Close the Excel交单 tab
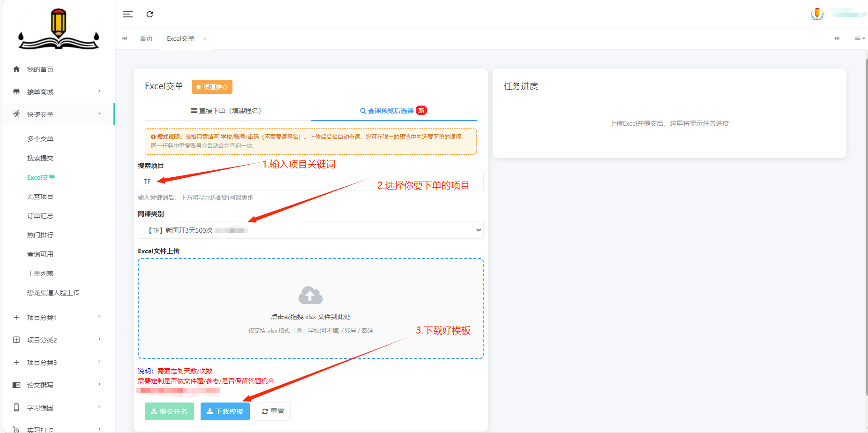 tap(205, 38)
